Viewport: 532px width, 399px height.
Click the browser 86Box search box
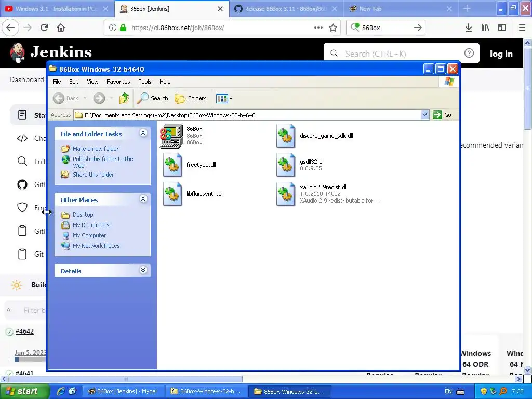386,28
